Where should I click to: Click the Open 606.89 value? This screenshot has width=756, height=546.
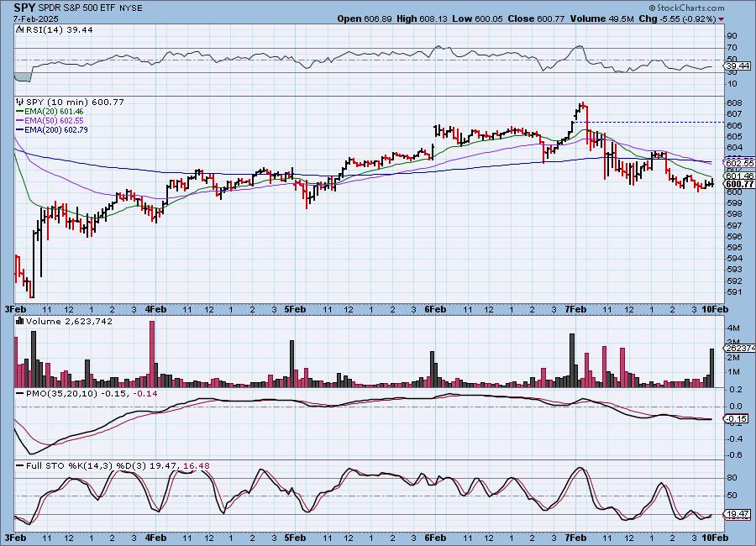pos(365,18)
